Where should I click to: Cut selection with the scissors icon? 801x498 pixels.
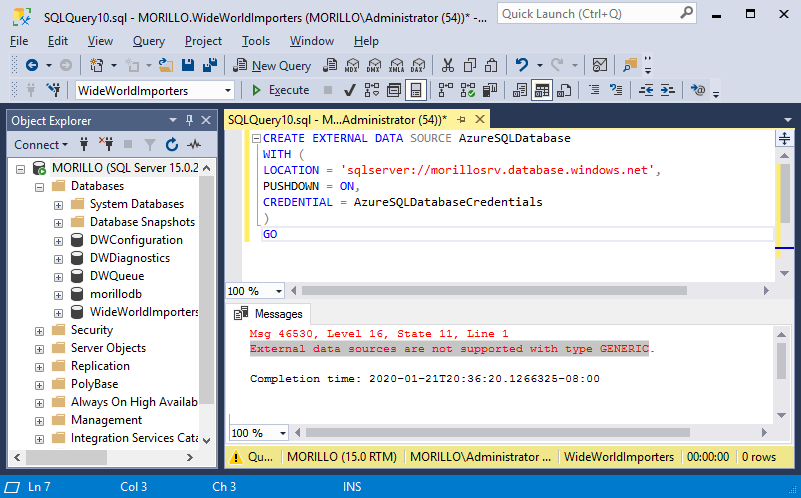[447, 65]
